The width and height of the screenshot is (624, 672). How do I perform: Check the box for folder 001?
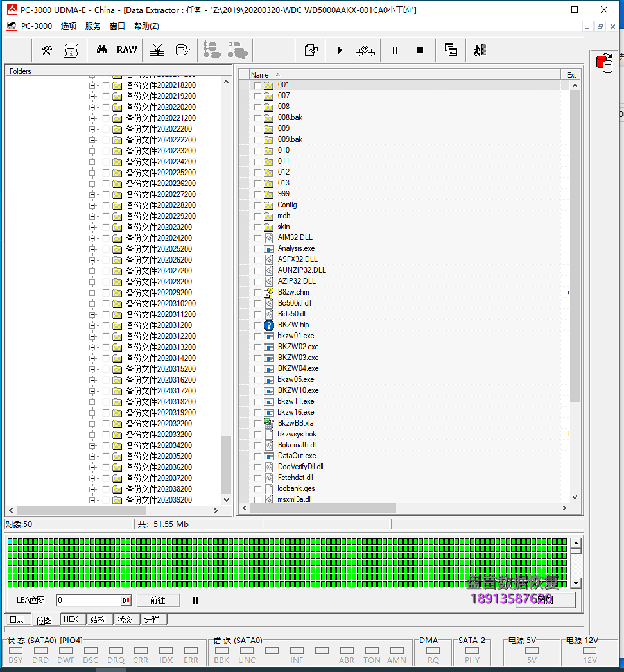tap(257, 85)
